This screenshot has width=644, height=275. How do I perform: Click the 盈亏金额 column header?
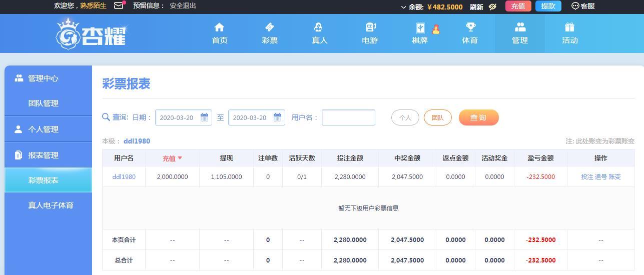click(540, 158)
